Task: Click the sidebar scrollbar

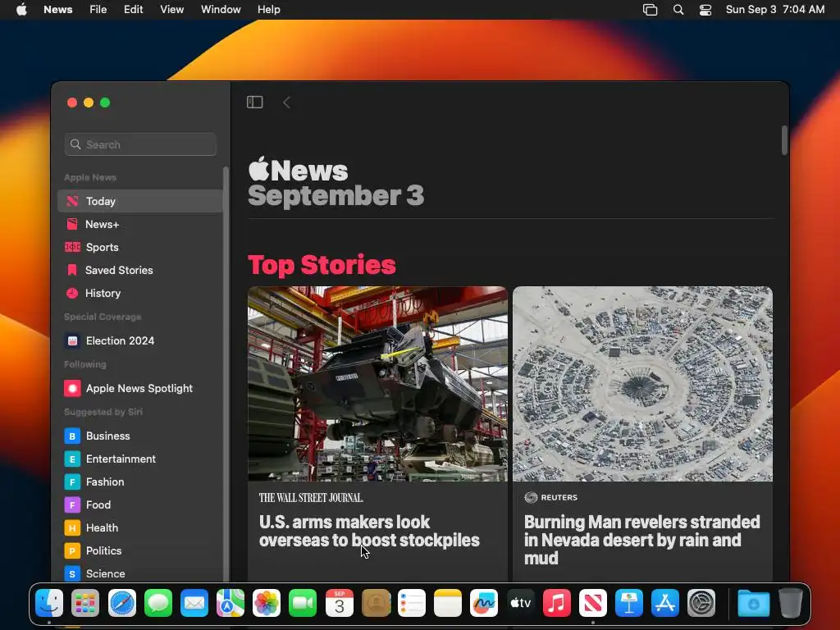Action: tap(226, 375)
